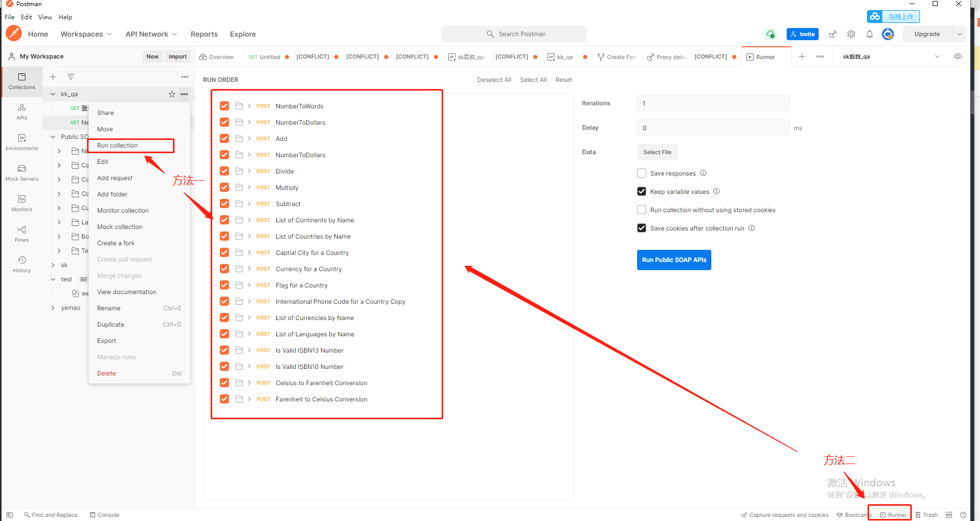Click Run Public SOAP APIs button
Viewport: 980px width, 521px height.
tap(674, 260)
